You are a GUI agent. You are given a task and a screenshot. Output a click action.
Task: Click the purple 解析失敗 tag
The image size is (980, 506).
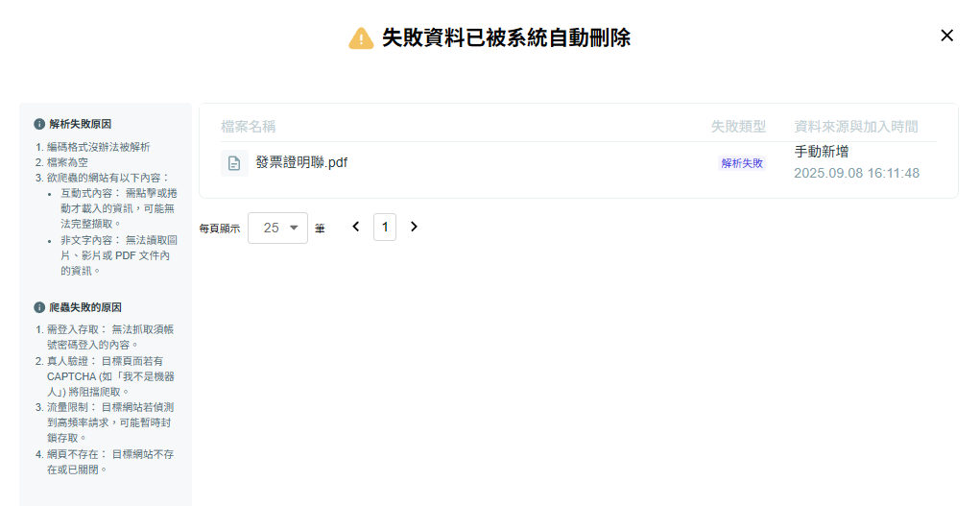742,163
